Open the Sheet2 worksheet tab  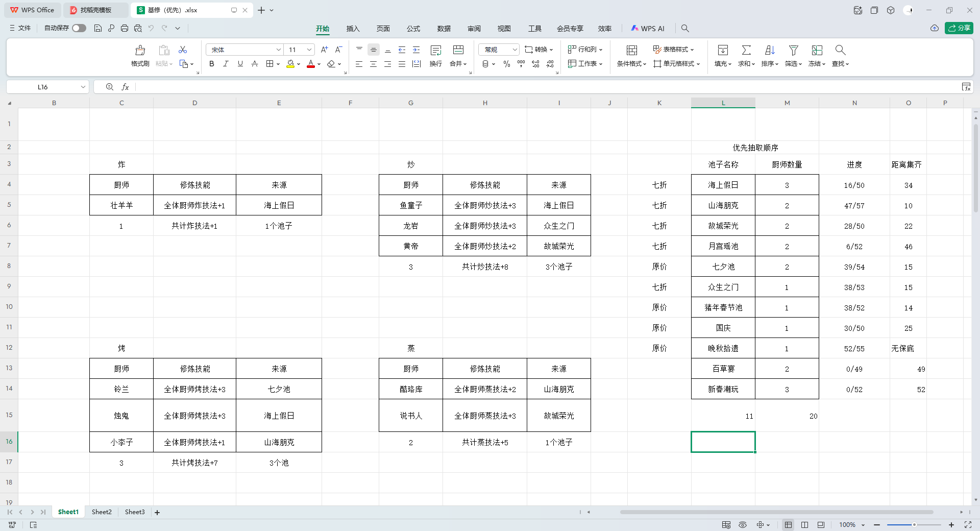[x=102, y=512]
